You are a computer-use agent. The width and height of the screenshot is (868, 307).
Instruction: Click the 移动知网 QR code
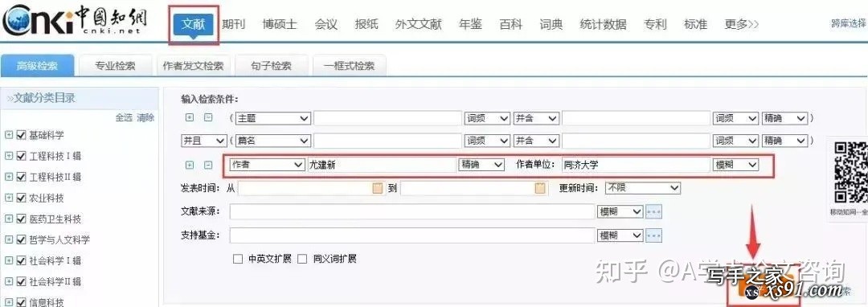pos(851,173)
